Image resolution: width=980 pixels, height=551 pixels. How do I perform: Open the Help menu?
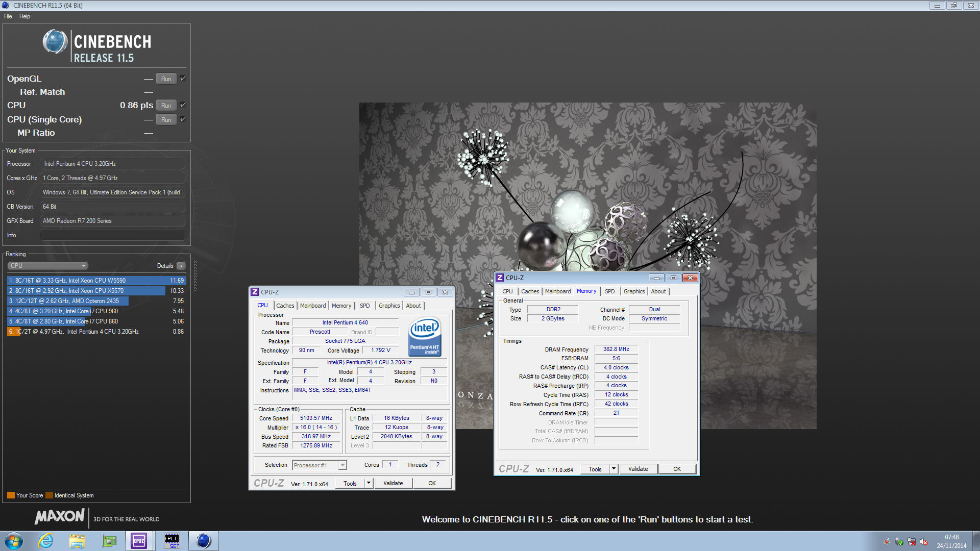24,16
